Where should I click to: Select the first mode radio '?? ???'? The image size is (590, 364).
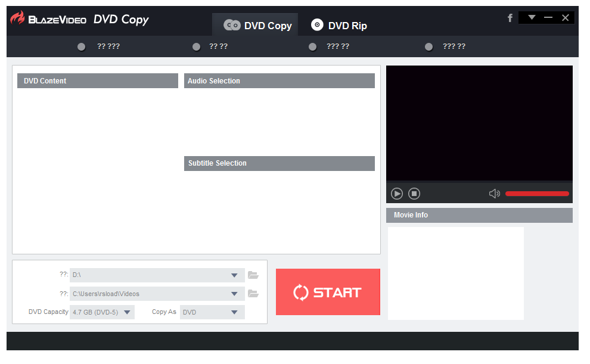[81, 46]
